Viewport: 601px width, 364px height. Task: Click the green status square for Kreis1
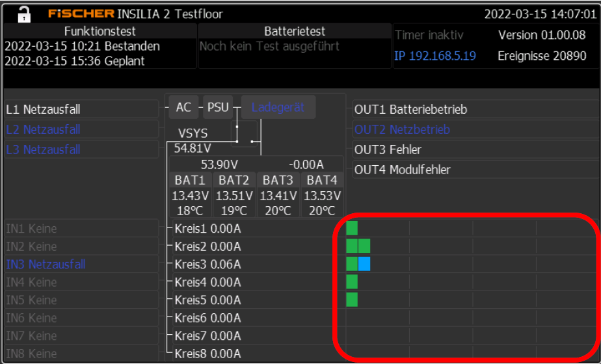352,228
